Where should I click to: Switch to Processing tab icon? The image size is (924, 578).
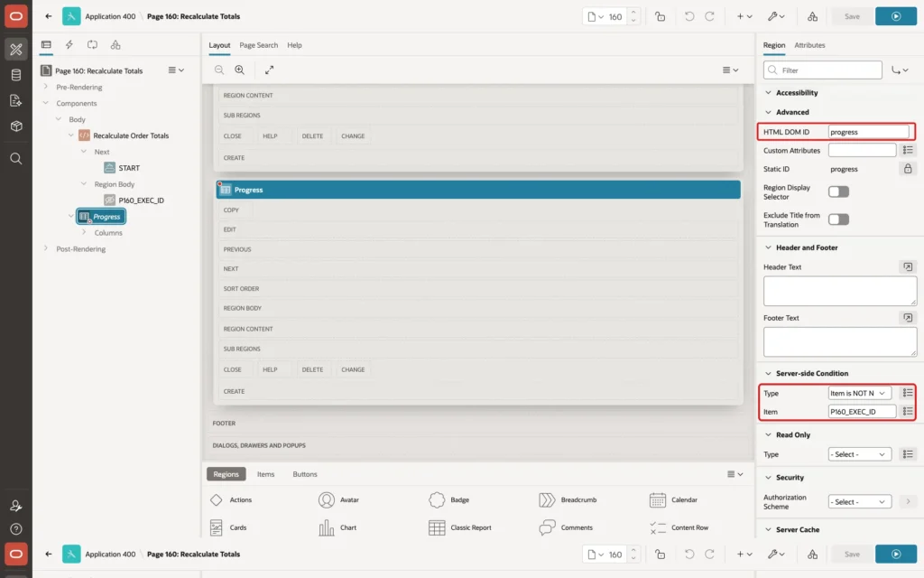pos(92,45)
